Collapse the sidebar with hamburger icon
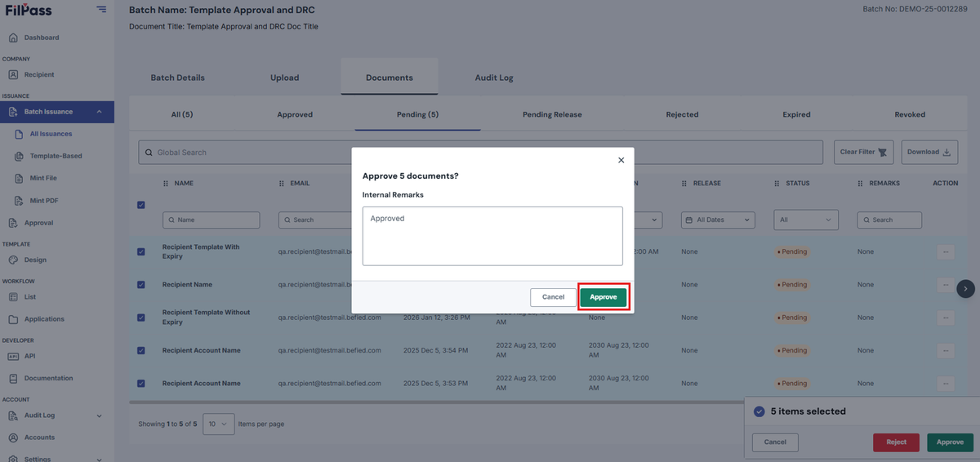The image size is (980, 462). 101,10
